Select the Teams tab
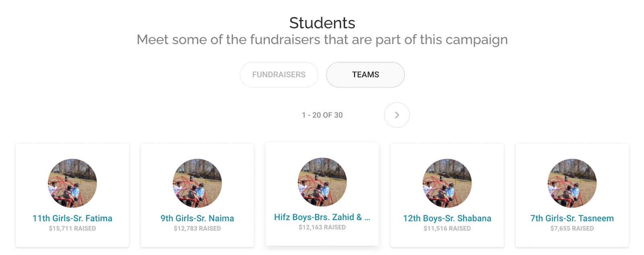This screenshot has height=255, width=644. pyautogui.click(x=365, y=75)
